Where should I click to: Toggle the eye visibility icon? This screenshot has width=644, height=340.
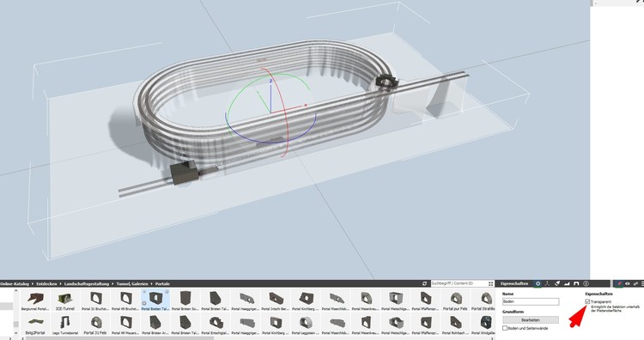[627, 283]
